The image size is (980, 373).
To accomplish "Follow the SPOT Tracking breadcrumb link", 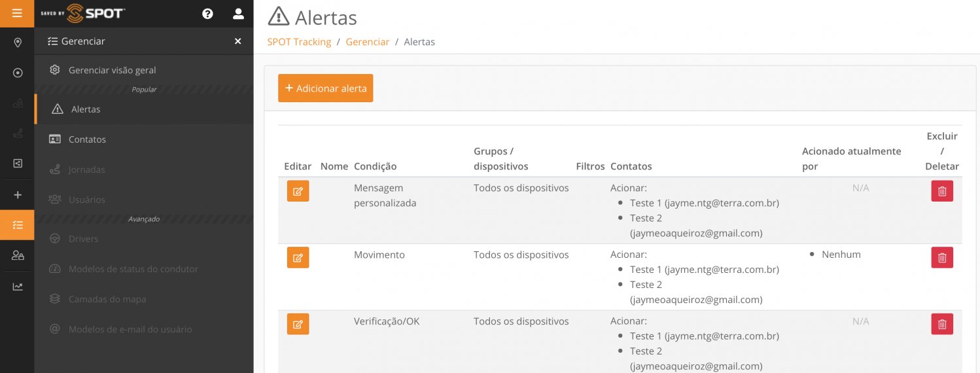I will 299,42.
